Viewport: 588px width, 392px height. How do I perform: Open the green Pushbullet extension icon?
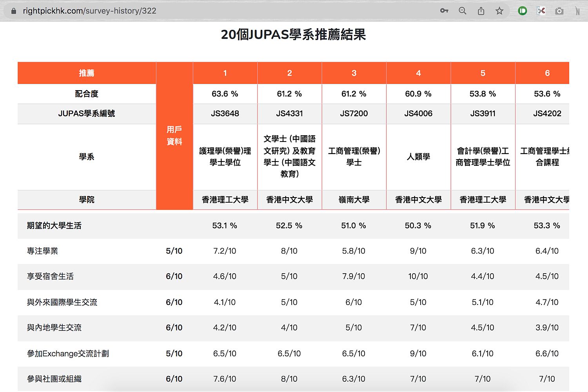pos(522,11)
